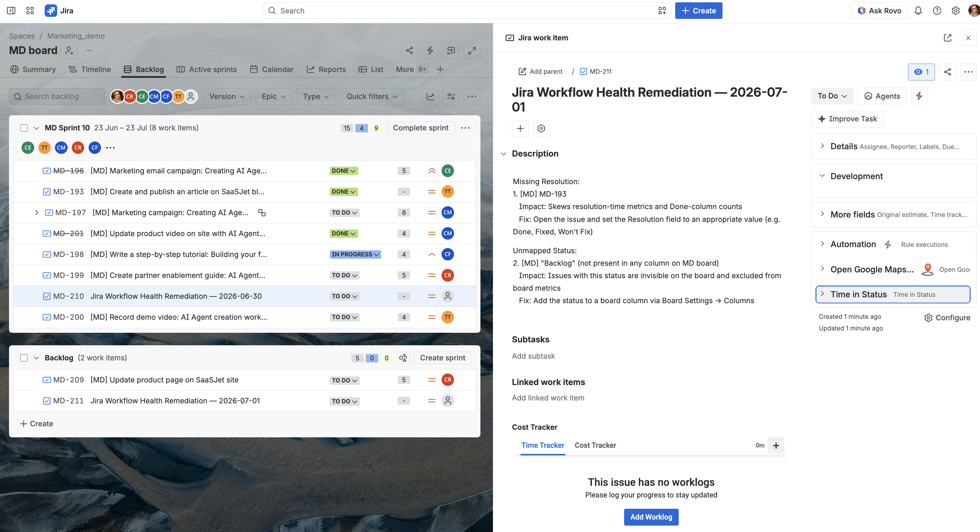Filter by unassigned avatar in backlog filters
980x532 pixels.
click(191, 97)
